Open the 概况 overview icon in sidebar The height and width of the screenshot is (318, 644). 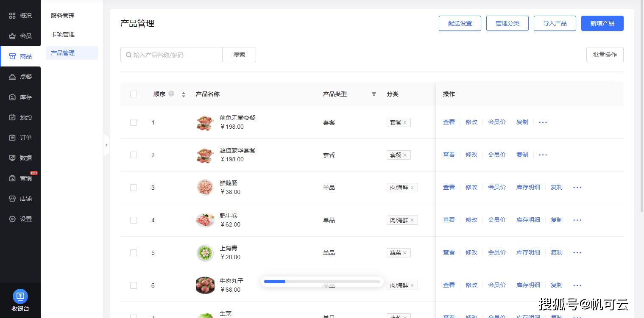click(x=12, y=16)
